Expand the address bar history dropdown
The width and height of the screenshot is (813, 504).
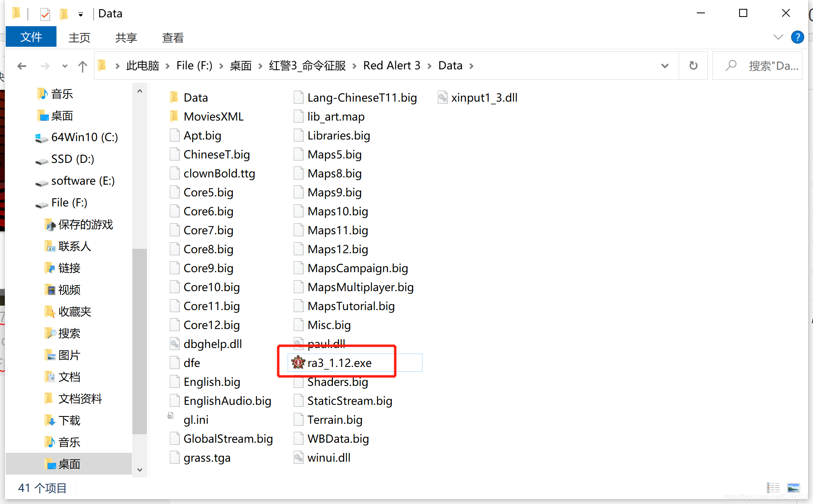[665, 65]
